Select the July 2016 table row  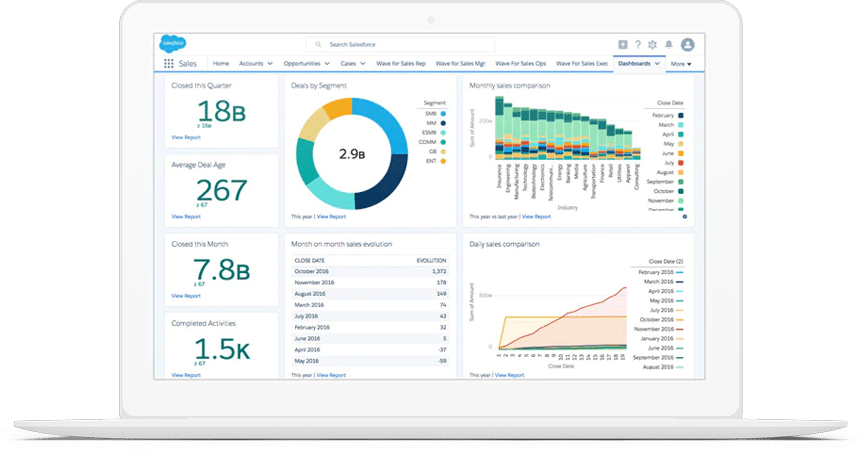point(370,316)
